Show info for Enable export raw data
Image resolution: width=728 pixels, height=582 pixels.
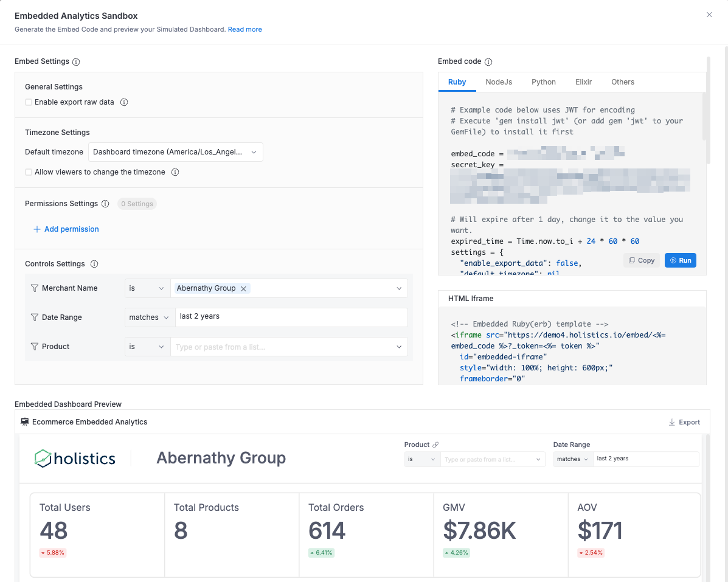[x=124, y=102]
